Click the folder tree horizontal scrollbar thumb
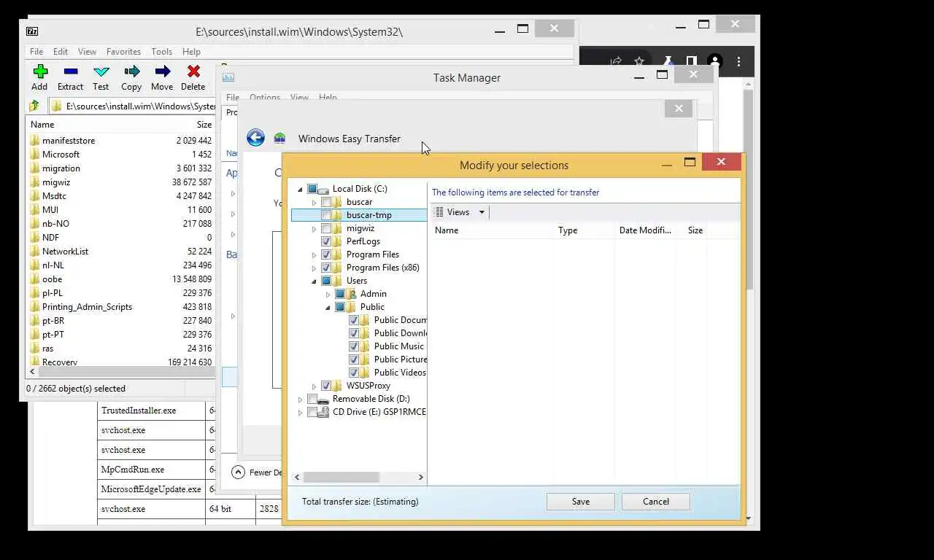 tap(341, 477)
